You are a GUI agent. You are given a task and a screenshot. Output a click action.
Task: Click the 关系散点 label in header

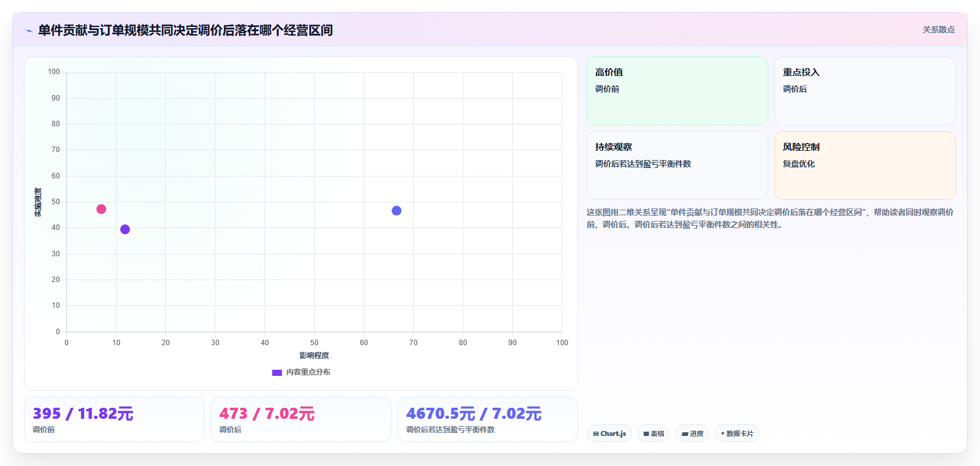click(938, 29)
